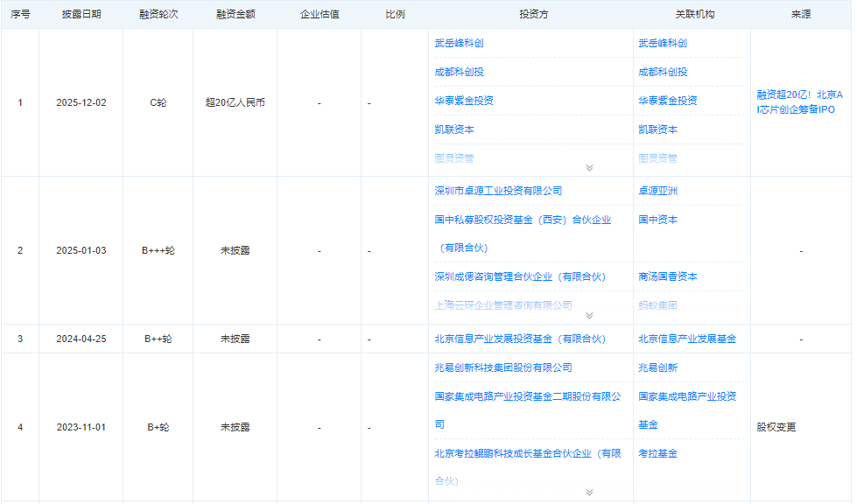The image size is (857, 504).
Task: Open related institution 国家集成电路产业投资基金
Action: (x=687, y=410)
